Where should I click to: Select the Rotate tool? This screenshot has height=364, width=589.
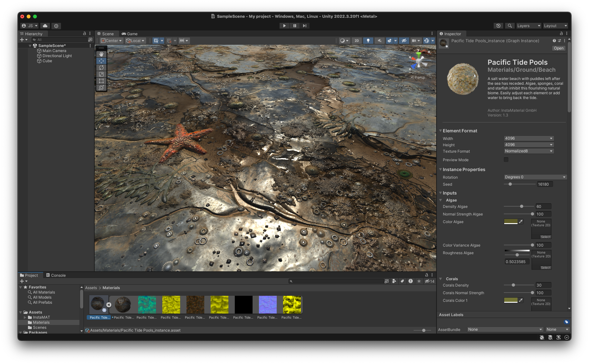101,68
